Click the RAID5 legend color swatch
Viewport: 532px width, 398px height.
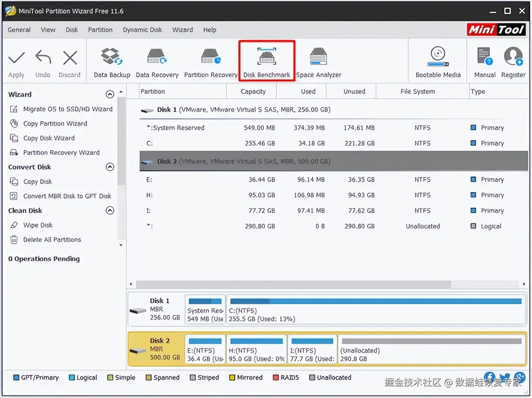(276, 377)
